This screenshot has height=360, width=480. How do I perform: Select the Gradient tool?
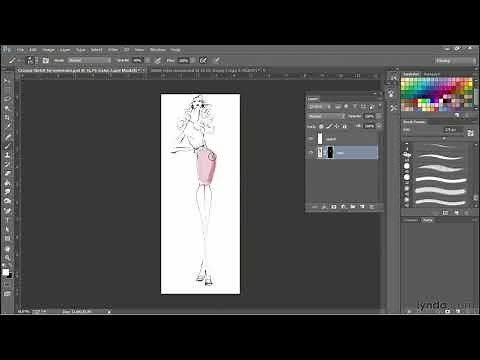click(7, 183)
